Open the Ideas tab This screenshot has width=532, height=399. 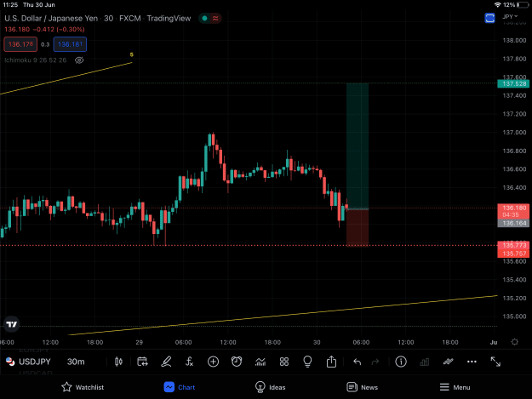point(270,387)
